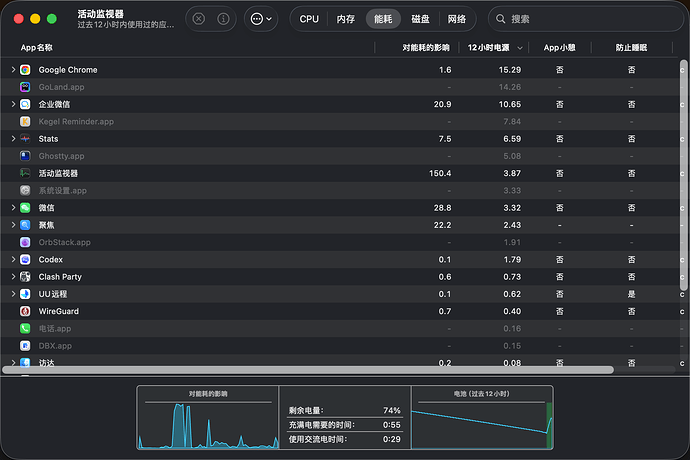Expand the 聚焦 row

13,225
